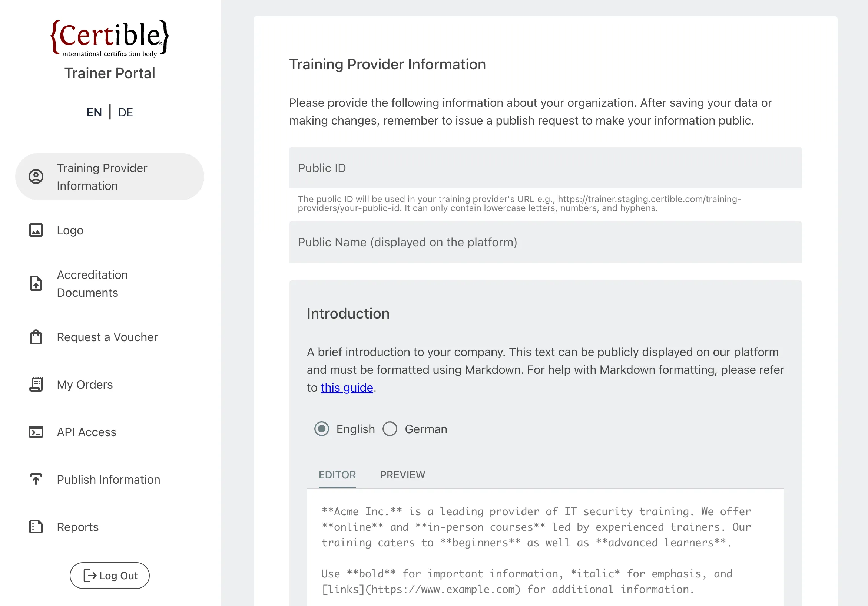868x606 pixels.
Task: Select the English language radio button
Action: point(321,429)
